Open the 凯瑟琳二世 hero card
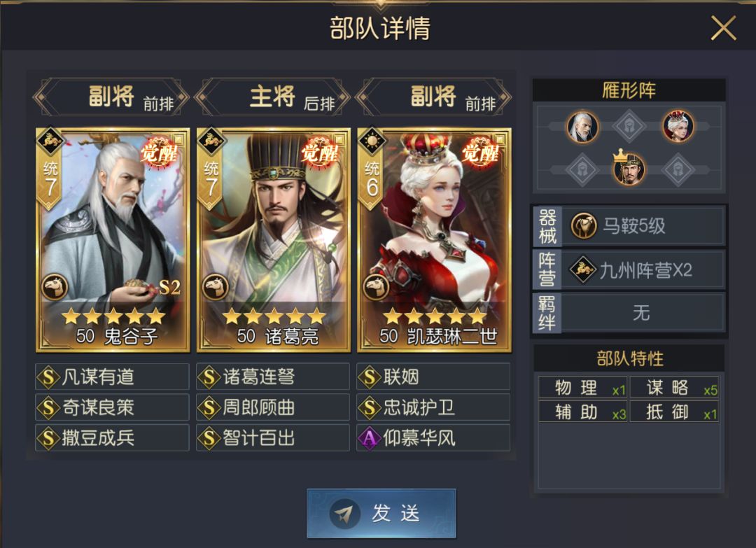This screenshot has width=756, height=548. coord(434,239)
